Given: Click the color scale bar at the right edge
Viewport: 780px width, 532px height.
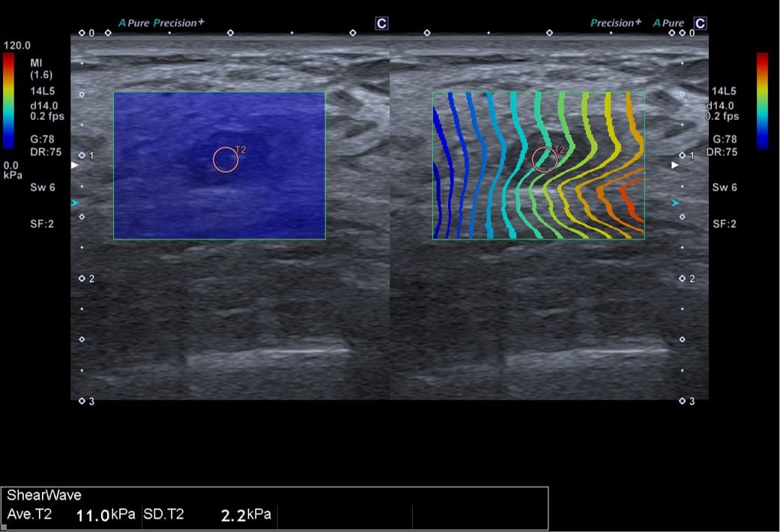Looking at the screenshot, I should pyautogui.click(x=762, y=101).
